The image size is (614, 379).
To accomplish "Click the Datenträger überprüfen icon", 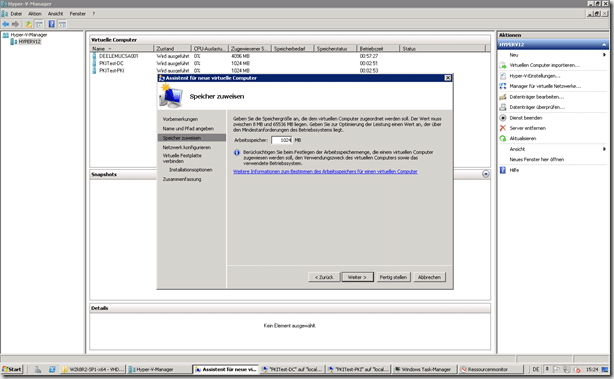I will (503, 107).
